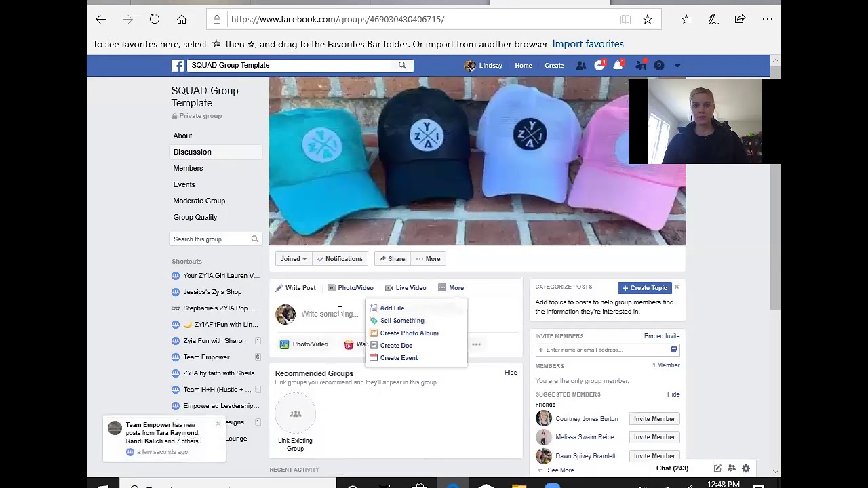The width and height of the screenshot is (868, 488).
Task: Click the Share group button
Action: coord(392,259)
